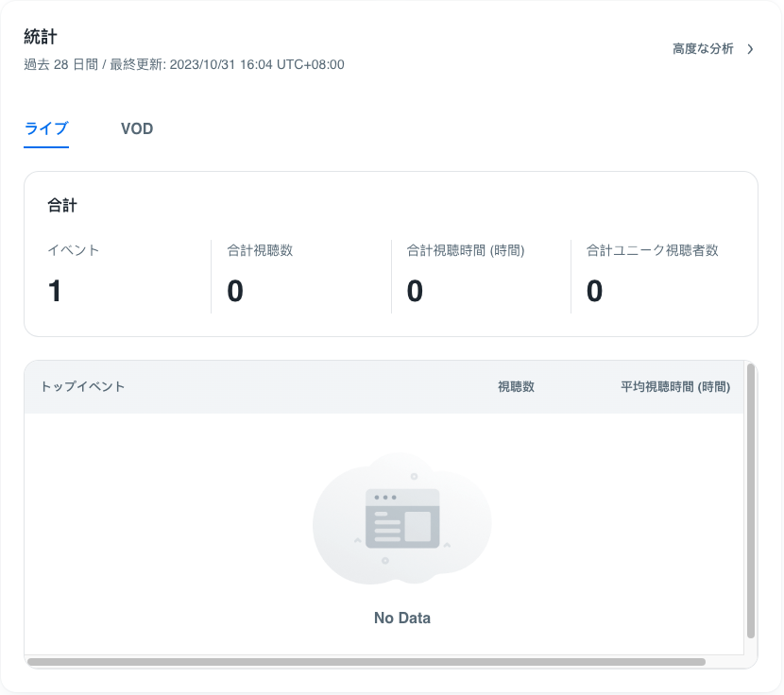Click the 統計 section heading
Viewport: 784px width, 695px height.
click(41, 37)
